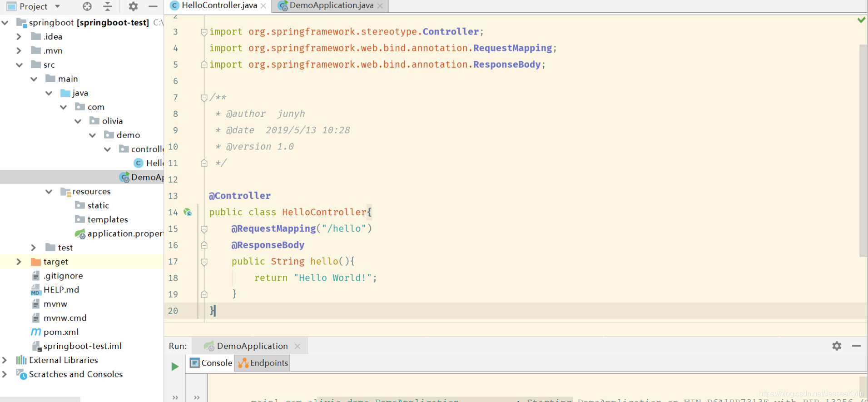Collapse the controller package

[x=107, y=149]
